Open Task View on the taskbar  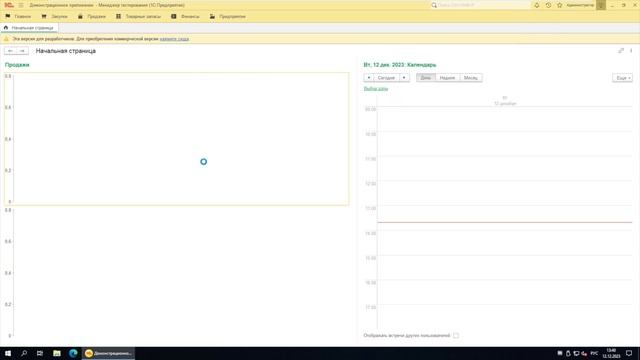point(40,353)
